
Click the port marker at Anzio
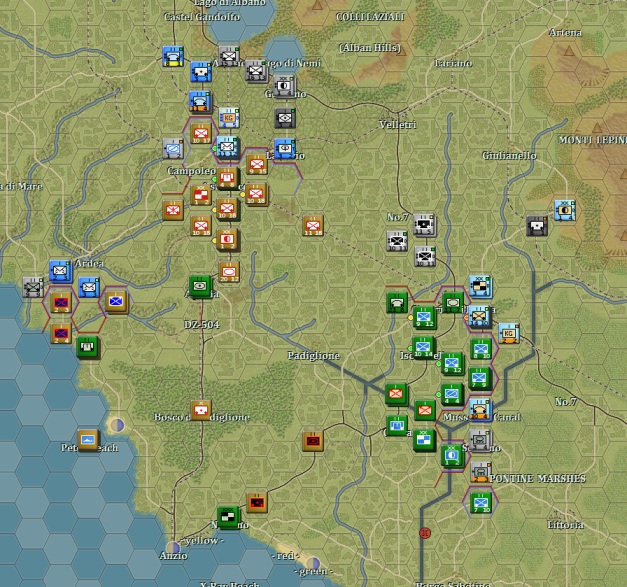coord(173,547)
